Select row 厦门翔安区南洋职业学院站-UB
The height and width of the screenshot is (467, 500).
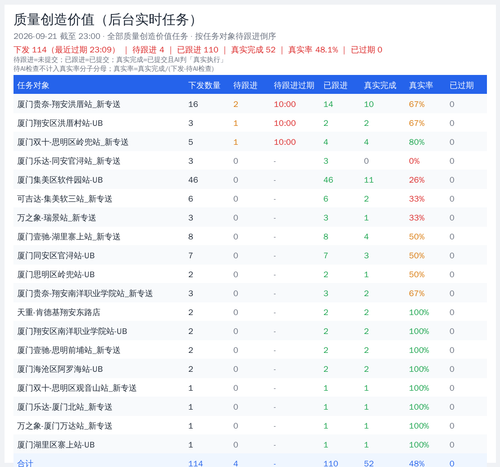(250, 331)
